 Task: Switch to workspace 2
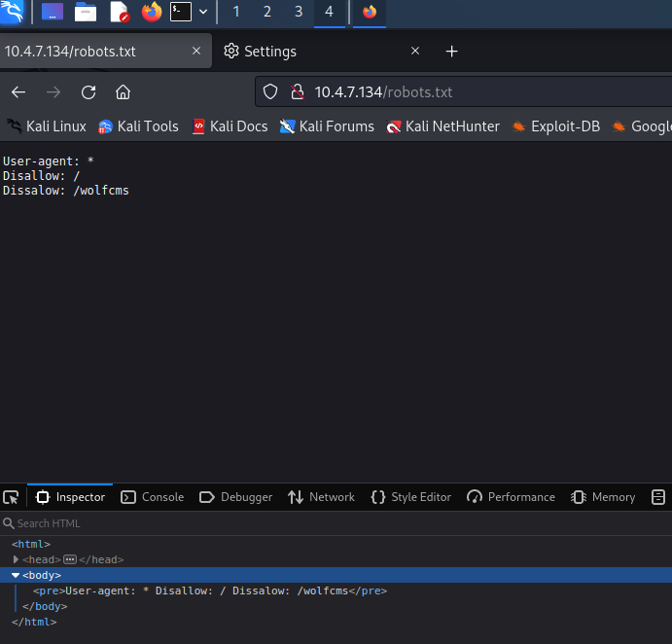[267, 12]
